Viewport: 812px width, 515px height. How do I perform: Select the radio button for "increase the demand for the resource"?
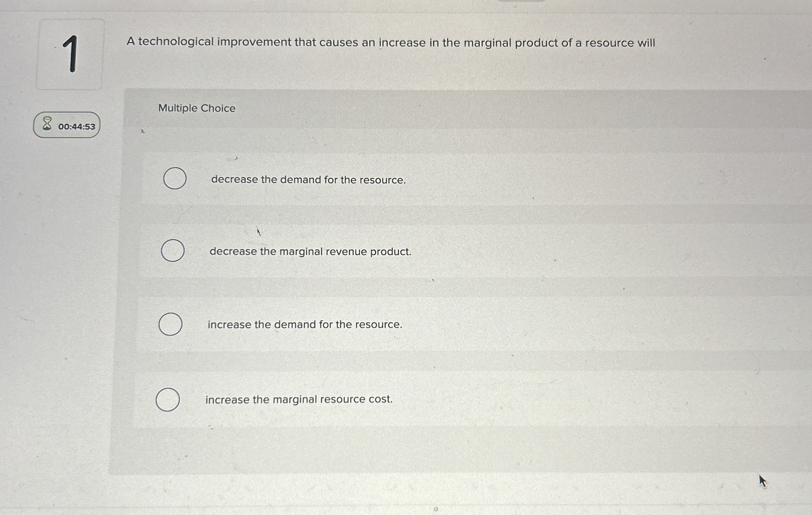pos(170,324)
